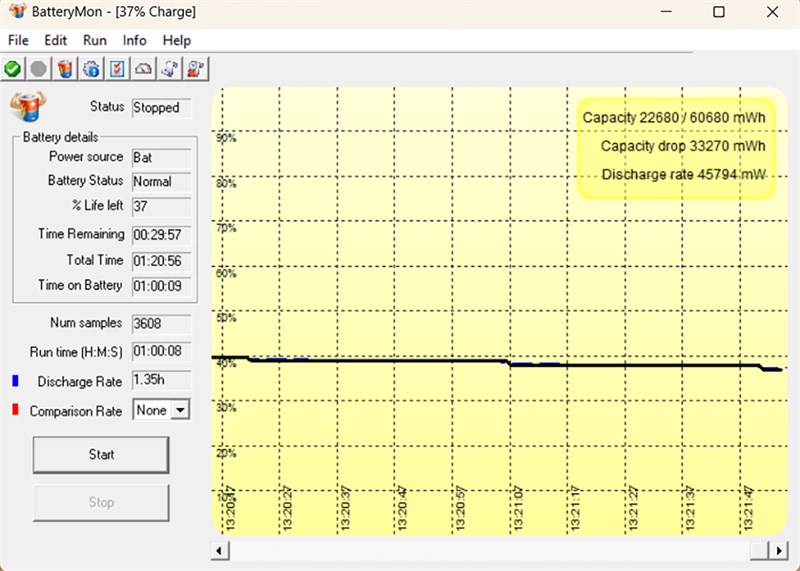The height and width of the screenshot is (571, 800).
Task: Open the Run menu
Action: tap(95, 40)
